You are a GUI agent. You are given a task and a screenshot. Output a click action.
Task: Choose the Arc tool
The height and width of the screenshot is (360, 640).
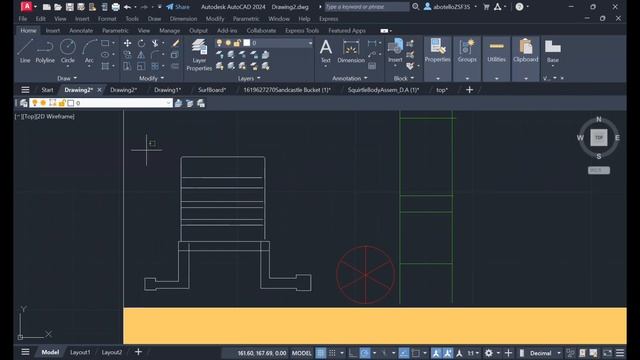point(89,51)
